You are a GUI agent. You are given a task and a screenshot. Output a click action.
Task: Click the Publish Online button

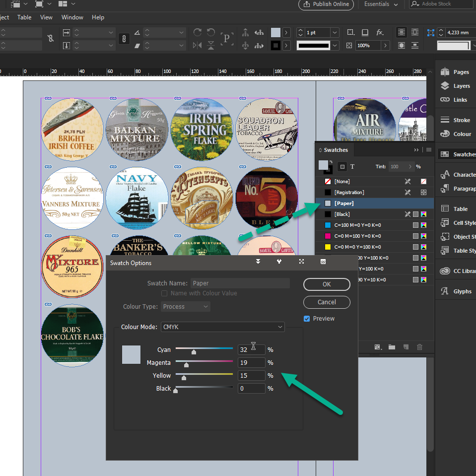pyautogui.click(x=326, y=4)
